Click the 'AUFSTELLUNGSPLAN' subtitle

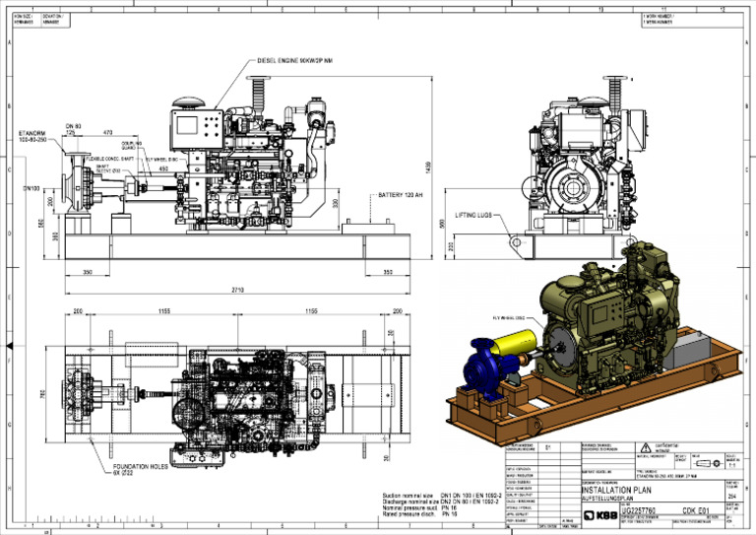pos(607,499)
